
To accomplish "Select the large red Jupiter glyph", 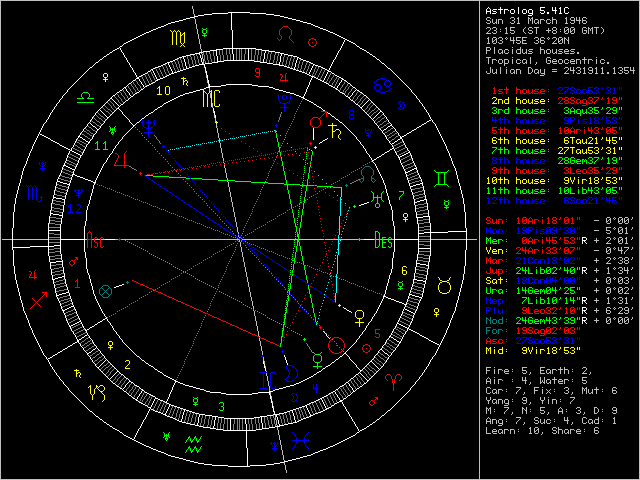I will [121, 160].
